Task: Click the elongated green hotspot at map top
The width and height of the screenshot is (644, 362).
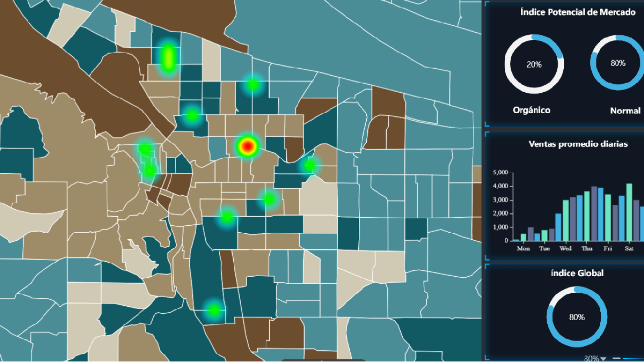Action: click(x=168, y=57)
